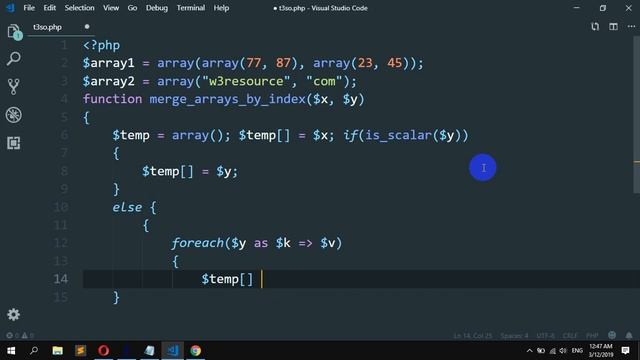The image size is (640, 360).
Task: Open the Windows Start menu
Action: pyautogui.click(x=11, y=351)
